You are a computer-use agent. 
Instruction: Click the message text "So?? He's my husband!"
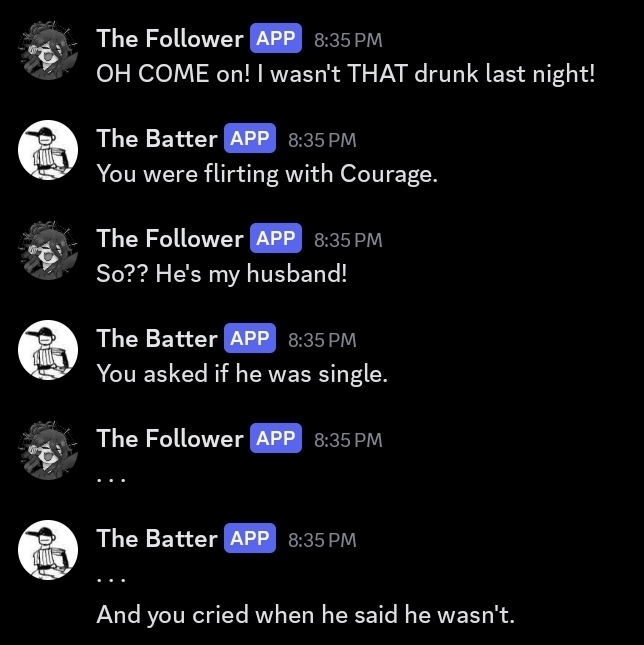(221, 274)
